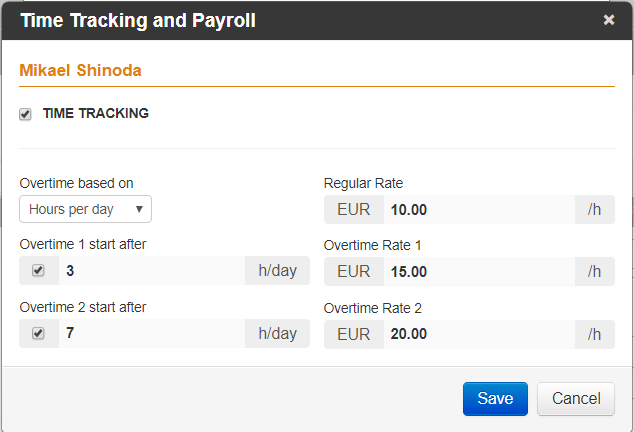
Task: Select the Overtime Rate 1 amount field
Action: tap(479, 271)
